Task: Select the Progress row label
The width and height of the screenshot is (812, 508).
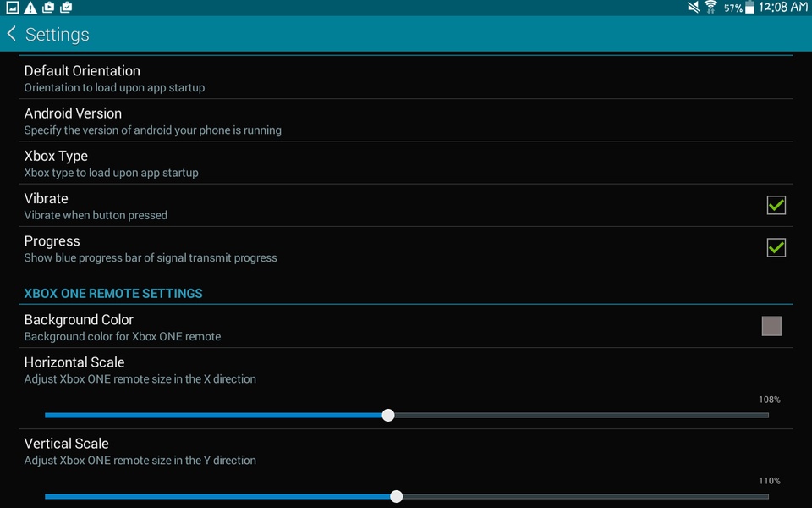Action: click(52, 241)
